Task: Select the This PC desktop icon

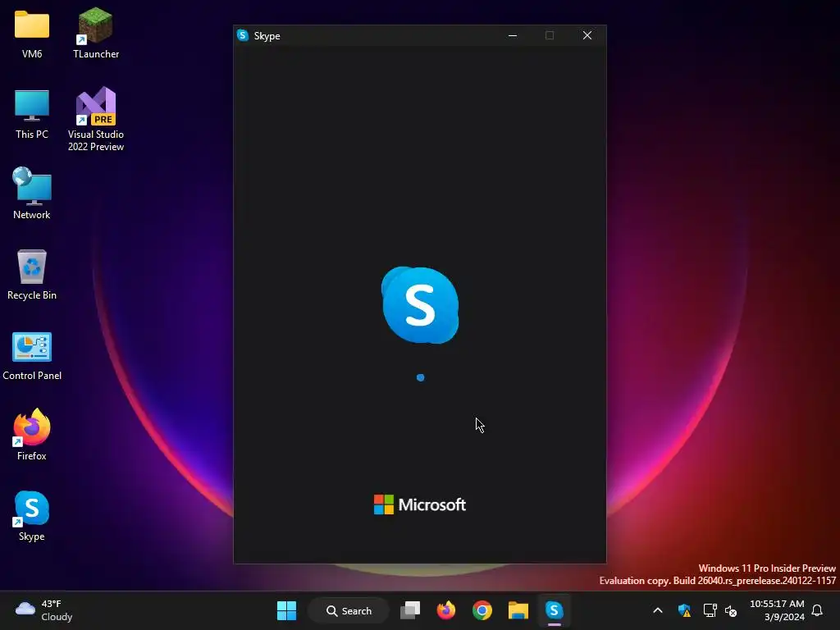Action: (x=32, y=114)
